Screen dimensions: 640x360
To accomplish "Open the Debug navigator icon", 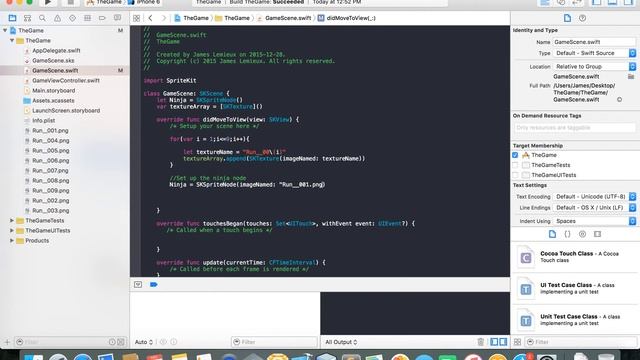I will tap(87, 18).
